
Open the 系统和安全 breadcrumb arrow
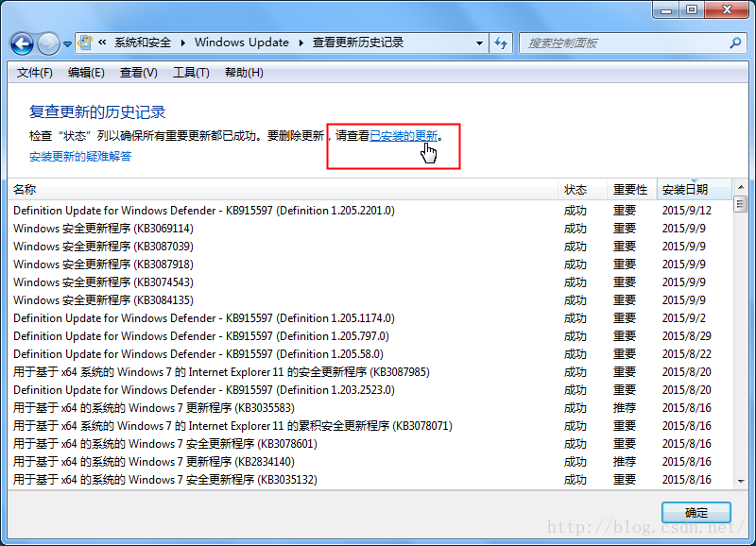pos(183,43)
